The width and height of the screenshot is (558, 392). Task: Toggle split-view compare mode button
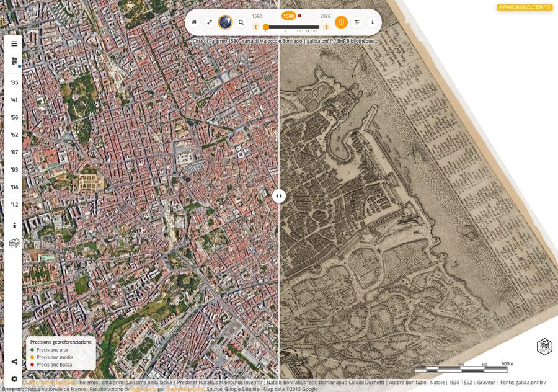(x=341, y=22)
